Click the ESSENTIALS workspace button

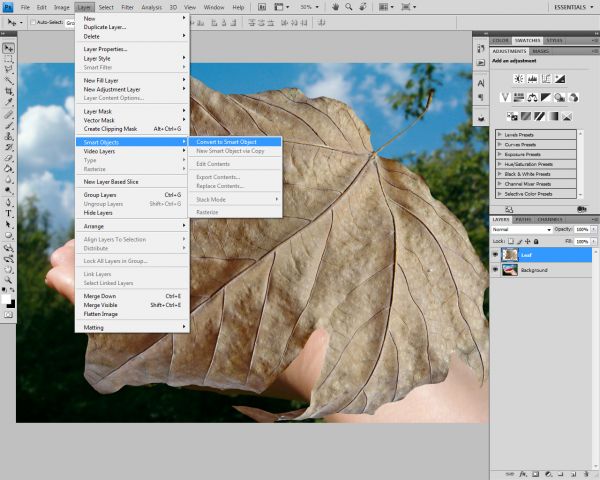click(x=571, y=7)
